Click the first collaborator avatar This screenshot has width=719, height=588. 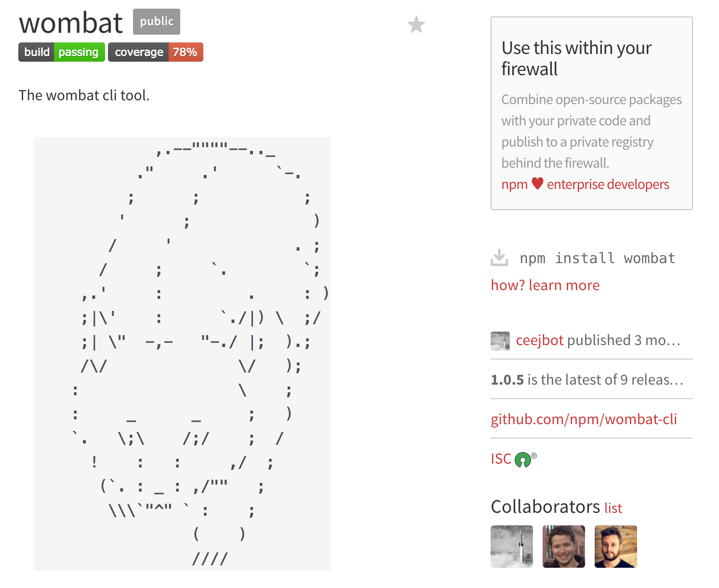512,547
